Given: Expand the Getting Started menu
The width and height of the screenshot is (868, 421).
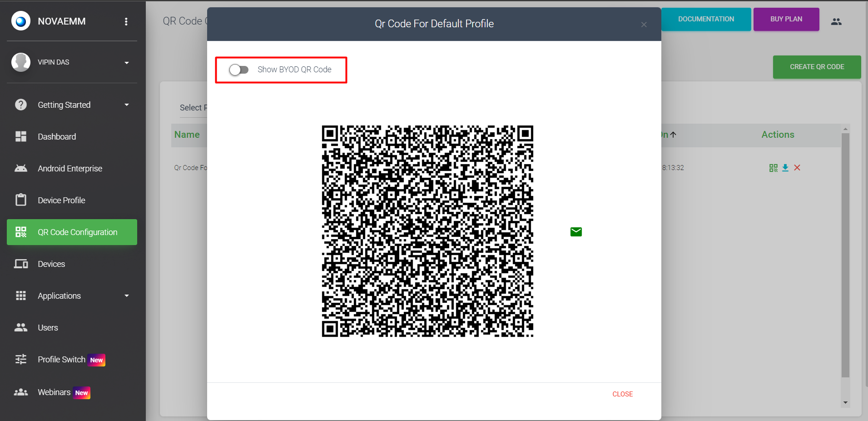Looking at the screenshot, I should coord(126,105).
